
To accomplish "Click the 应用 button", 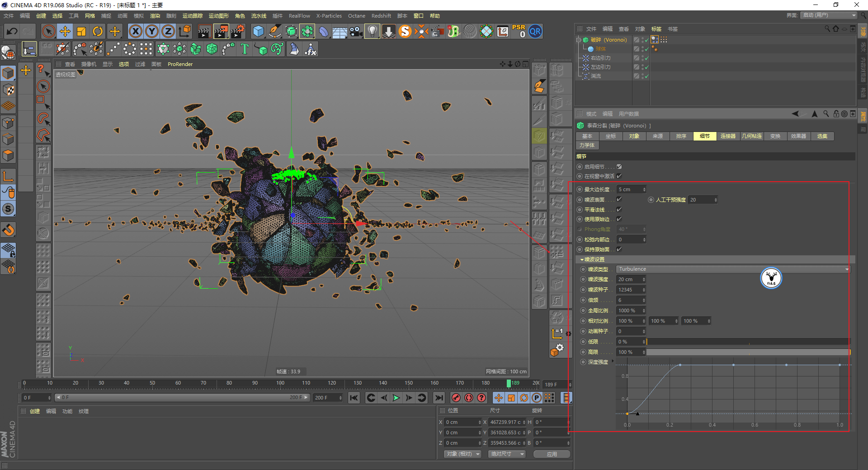I will (552, 454).
